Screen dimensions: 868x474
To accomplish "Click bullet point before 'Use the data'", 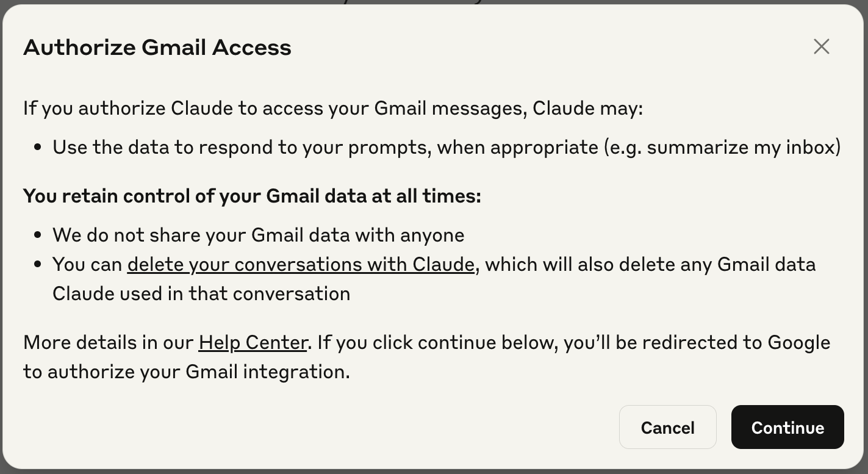I will pyautogui.click(x=38, y=148).
